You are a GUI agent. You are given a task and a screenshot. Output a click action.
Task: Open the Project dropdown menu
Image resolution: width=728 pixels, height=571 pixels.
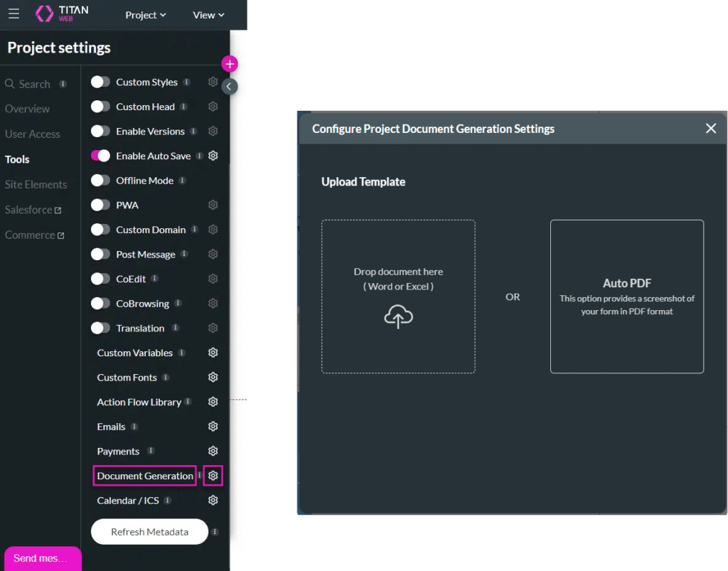coord(146,15)
